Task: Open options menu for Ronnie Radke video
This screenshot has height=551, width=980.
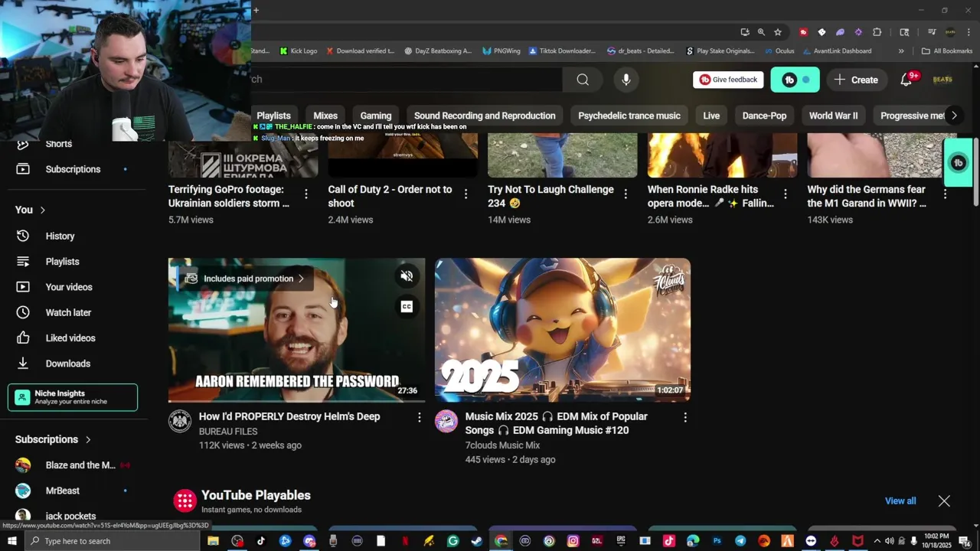Action: click(x=785, y=194)
